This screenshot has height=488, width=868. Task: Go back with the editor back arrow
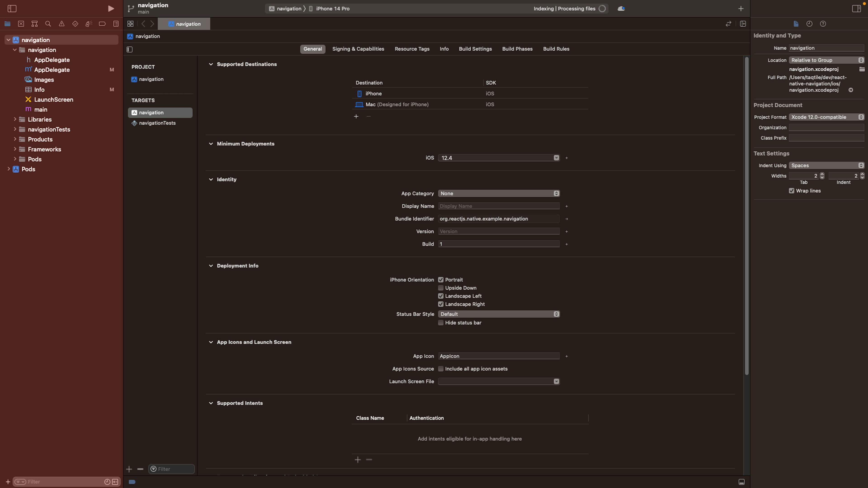coord(143,23)
